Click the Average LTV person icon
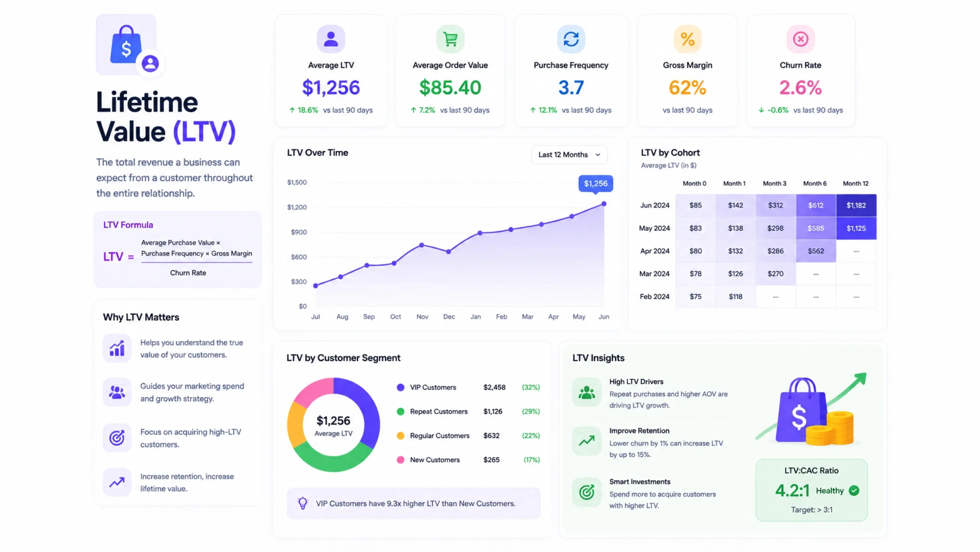The height and width of the screenshot is (552, 980). click(331, 39)
